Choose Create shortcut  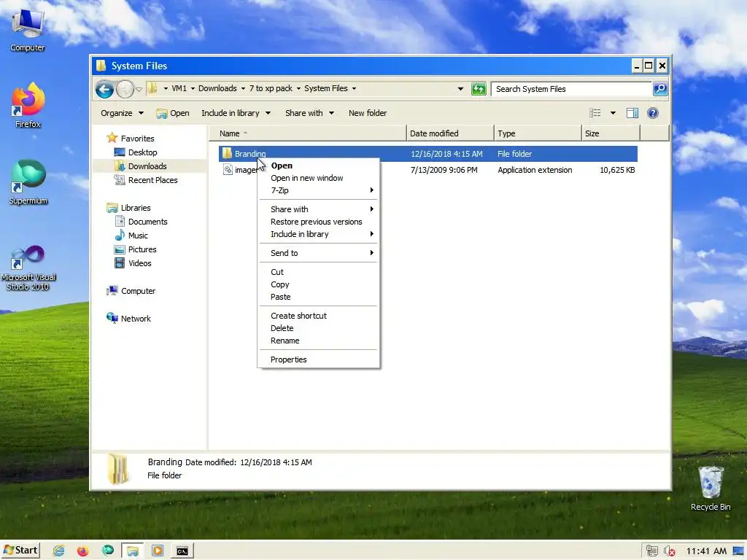(318, 316)
